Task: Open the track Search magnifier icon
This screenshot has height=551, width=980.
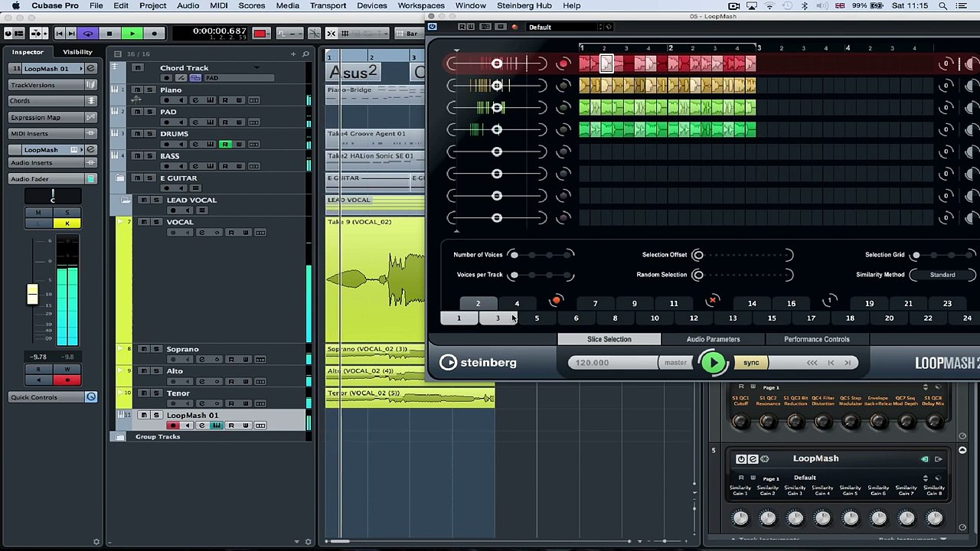Action: click(x=305, y=54)
